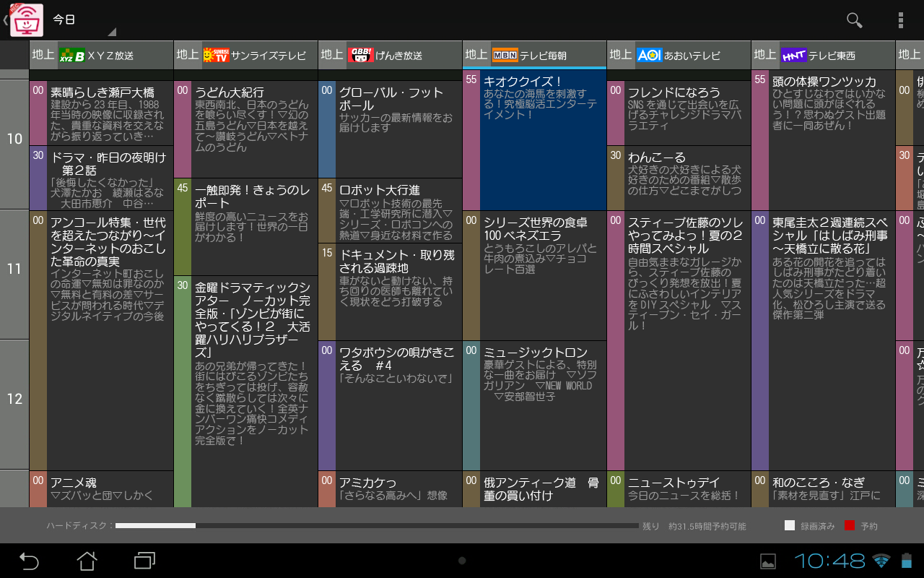Open program ロボット大行進
924x578 pixels.
pyautogui.click(x=390, y=210)
